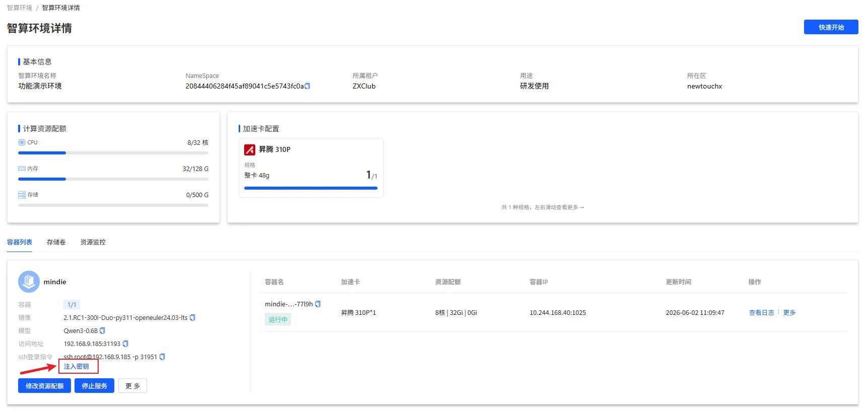Click the slide-for-more specs hint text
The height and width of the screenshot is (417, 868).
[543, 207]
